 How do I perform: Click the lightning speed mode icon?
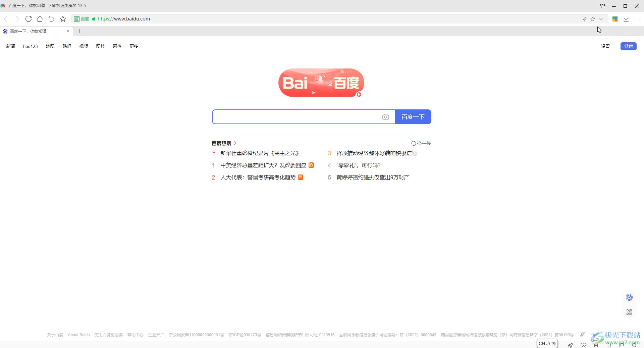tap(585, 19)
